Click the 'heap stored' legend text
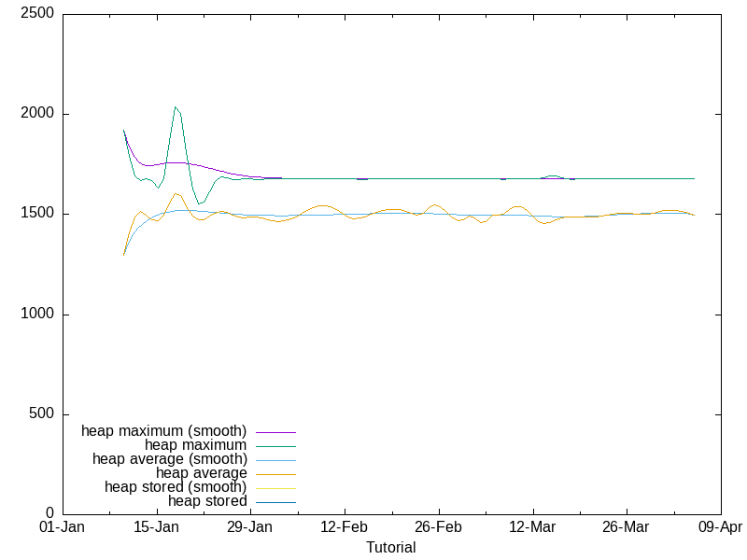 point(207,501)
